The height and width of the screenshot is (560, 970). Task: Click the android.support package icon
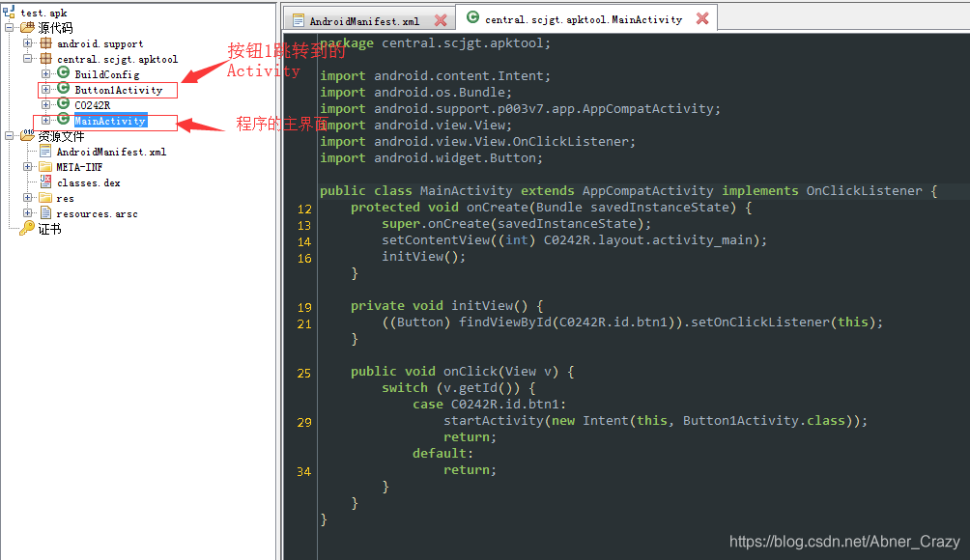45,43
